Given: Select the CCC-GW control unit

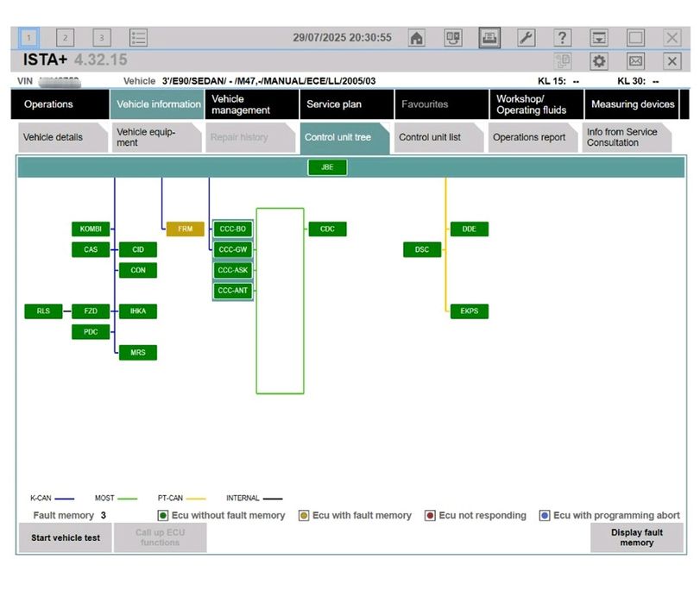Looking at the screenshot, I should coord(232,249).
